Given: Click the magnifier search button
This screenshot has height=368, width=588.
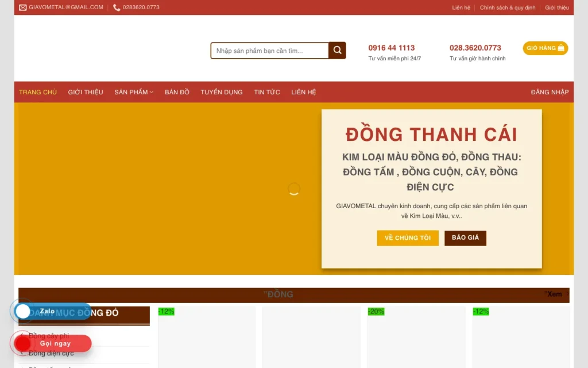Looking at the screenshot, I should pos(337,51).
